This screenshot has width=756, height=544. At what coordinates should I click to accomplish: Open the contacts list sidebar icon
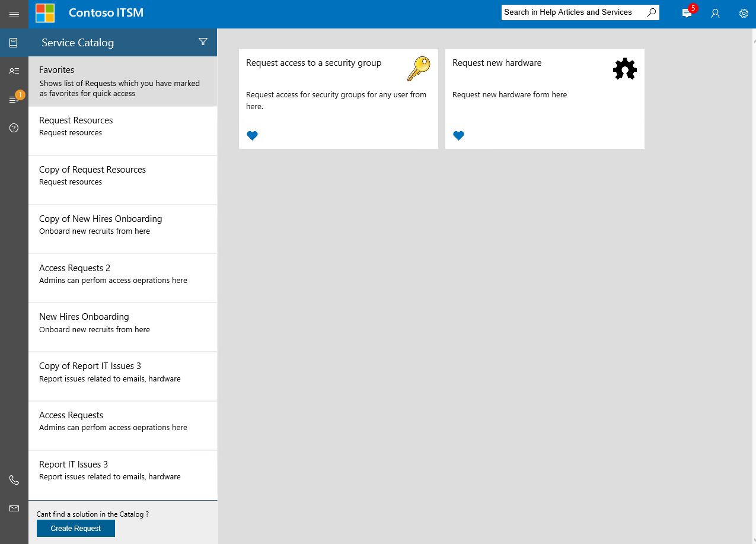point(14,71)
